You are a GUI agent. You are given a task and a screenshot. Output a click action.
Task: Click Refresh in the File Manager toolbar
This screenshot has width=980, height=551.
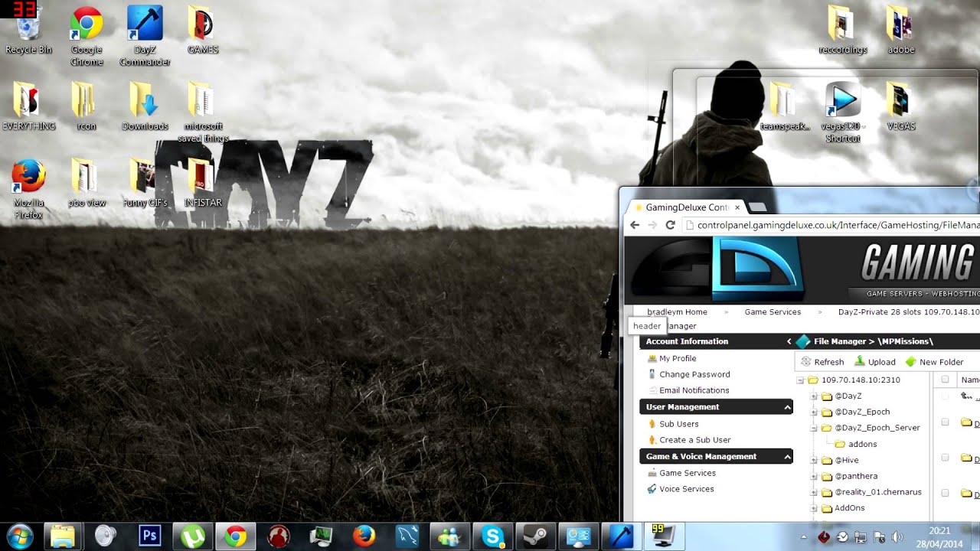pos(822,362)
